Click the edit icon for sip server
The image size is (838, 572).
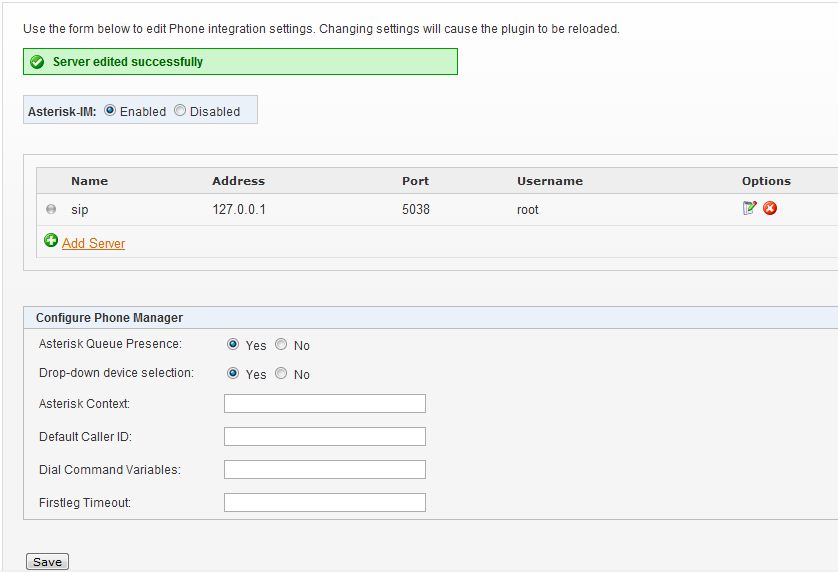(x=749, y=208)
